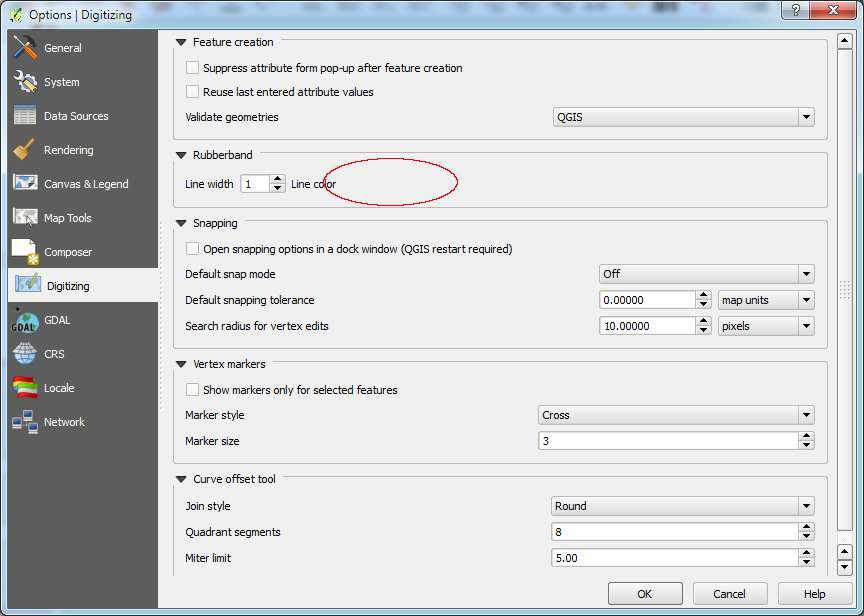Click the QGIS icon in title bar
This screenshot has width=864, height=616.
[16, 14]
